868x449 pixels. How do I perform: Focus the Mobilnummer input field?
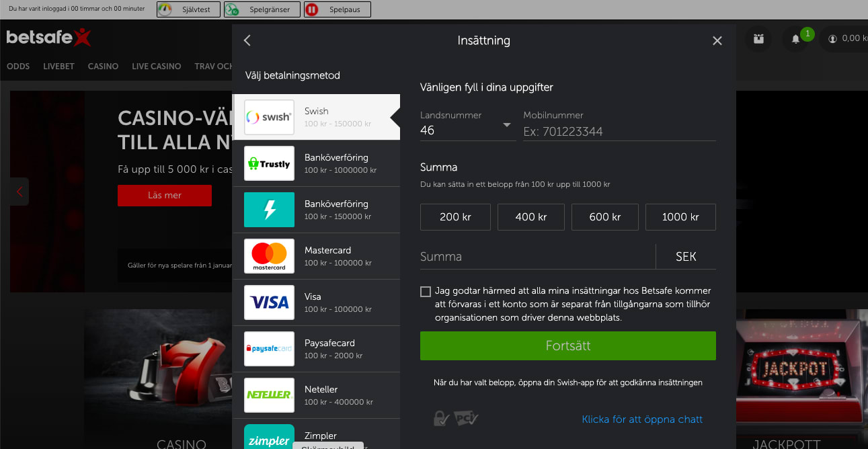tap(619, 132)
